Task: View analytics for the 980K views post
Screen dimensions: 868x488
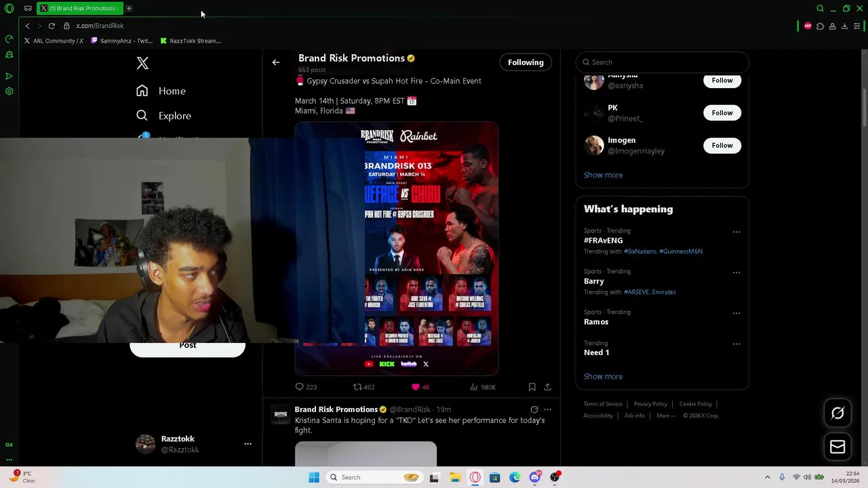Action: click(483, 387)
